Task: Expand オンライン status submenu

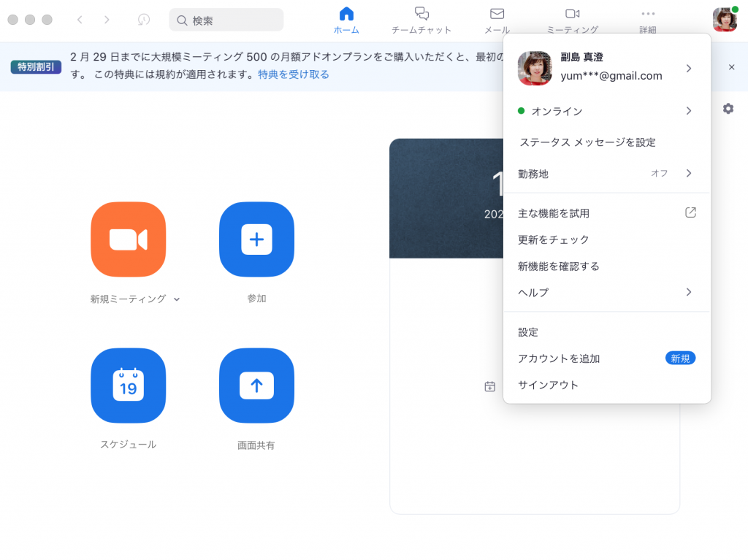Action: pyautogui.click(x=607, y=111)
